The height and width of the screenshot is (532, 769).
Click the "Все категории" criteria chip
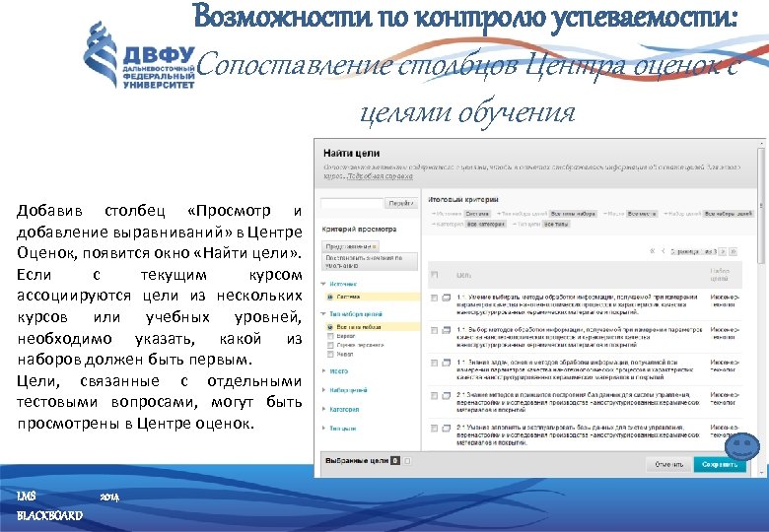pos(485,224)
